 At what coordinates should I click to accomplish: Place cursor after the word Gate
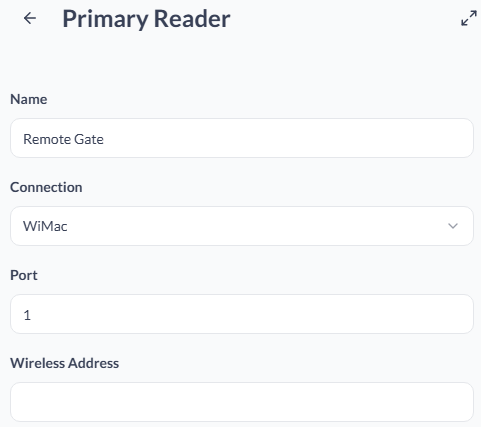(x=105, y=139)
